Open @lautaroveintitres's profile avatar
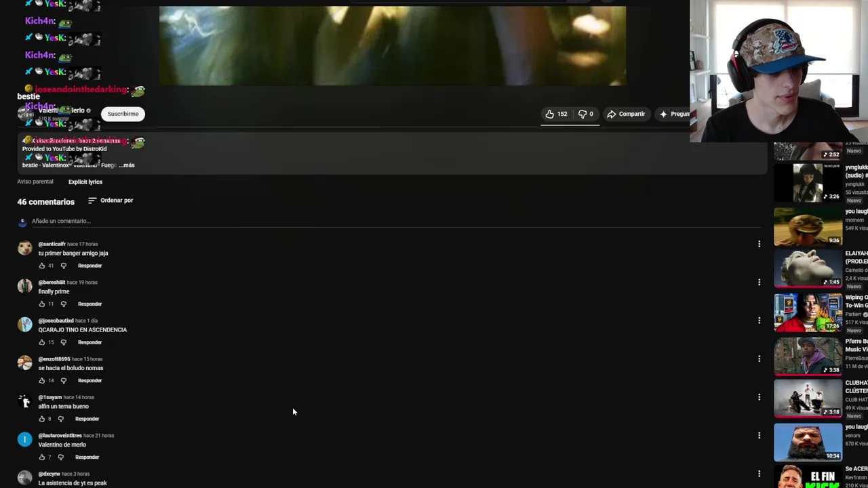868x488 pixels. 24,439
